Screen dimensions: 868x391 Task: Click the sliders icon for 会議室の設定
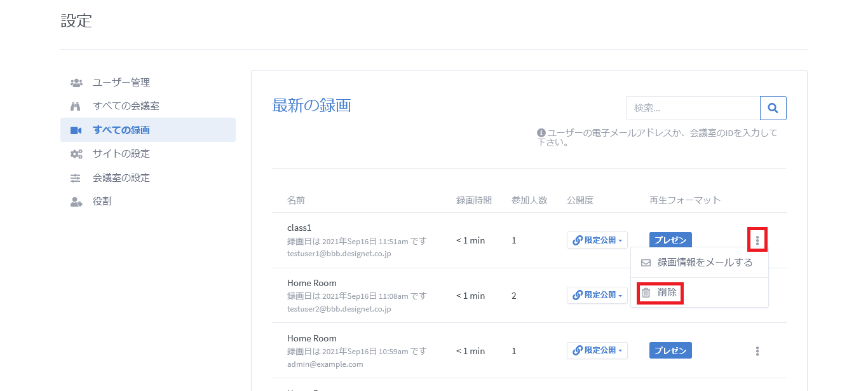pos(76,178)
